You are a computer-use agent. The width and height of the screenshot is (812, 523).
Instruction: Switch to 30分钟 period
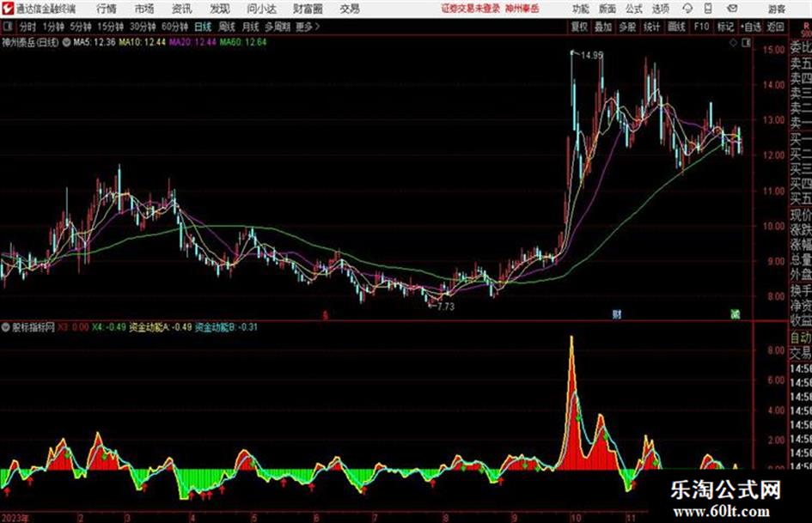click(143, 27)
